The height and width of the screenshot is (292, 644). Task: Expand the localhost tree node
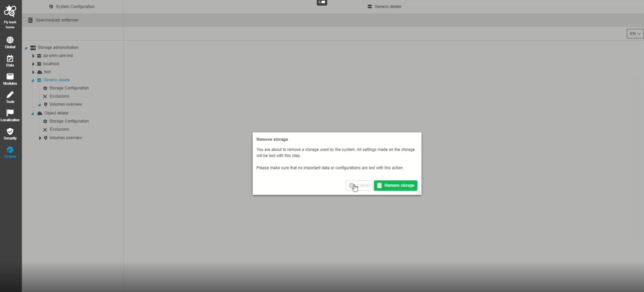33,64
